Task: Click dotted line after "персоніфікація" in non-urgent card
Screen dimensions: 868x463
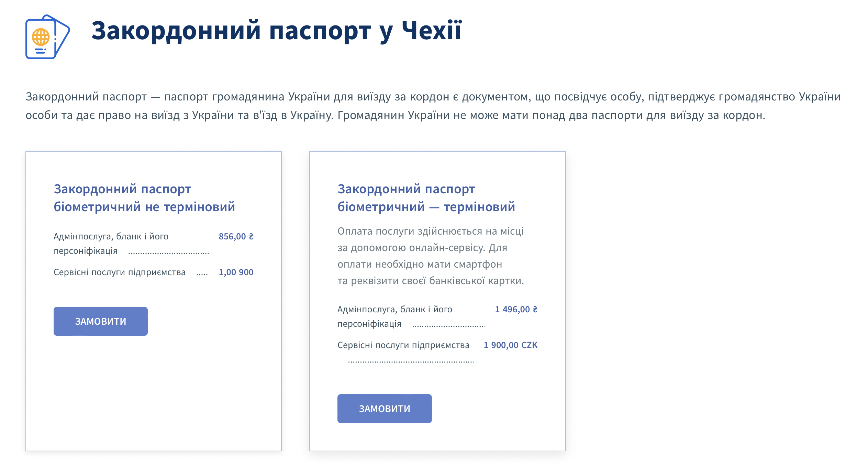Action: click(x=168, y=253)
